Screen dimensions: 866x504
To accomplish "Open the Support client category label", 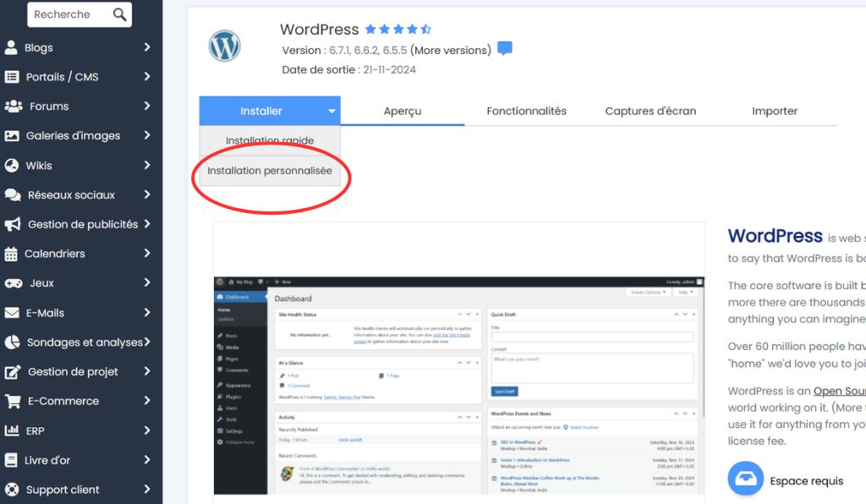I will click(63, 490).
